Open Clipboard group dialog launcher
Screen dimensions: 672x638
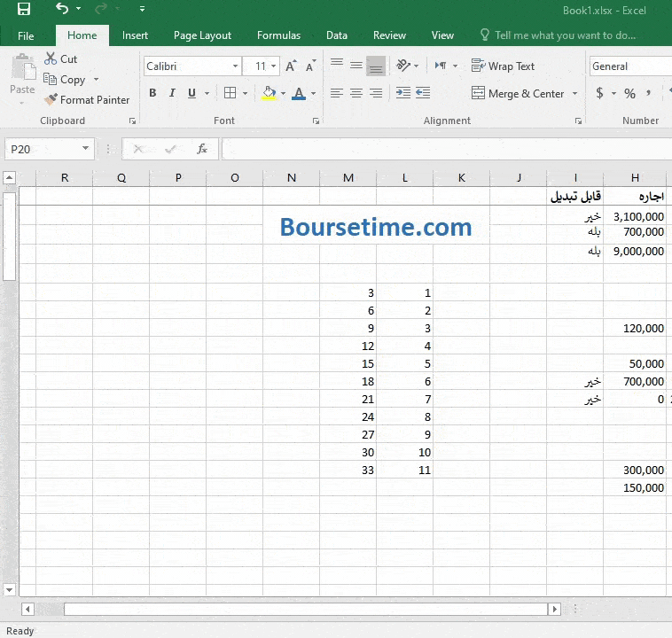tap(132, 121)
